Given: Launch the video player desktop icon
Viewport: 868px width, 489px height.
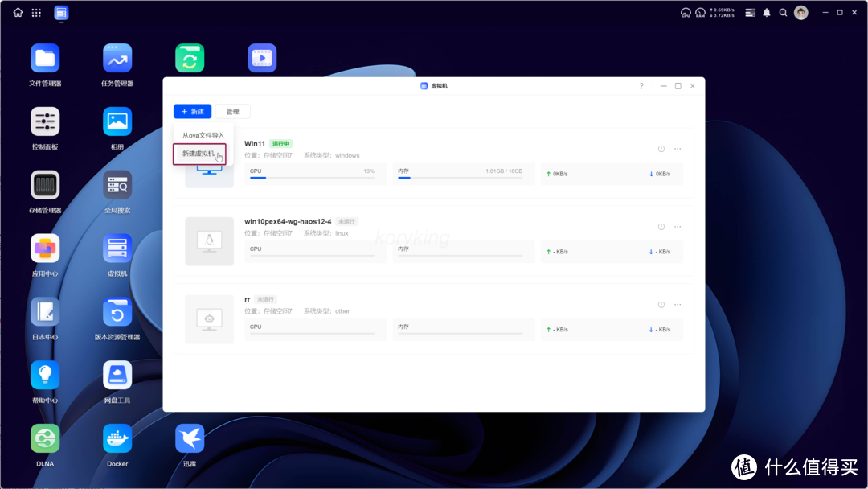Looking at the screenshot, I should (x=262, y=58).
